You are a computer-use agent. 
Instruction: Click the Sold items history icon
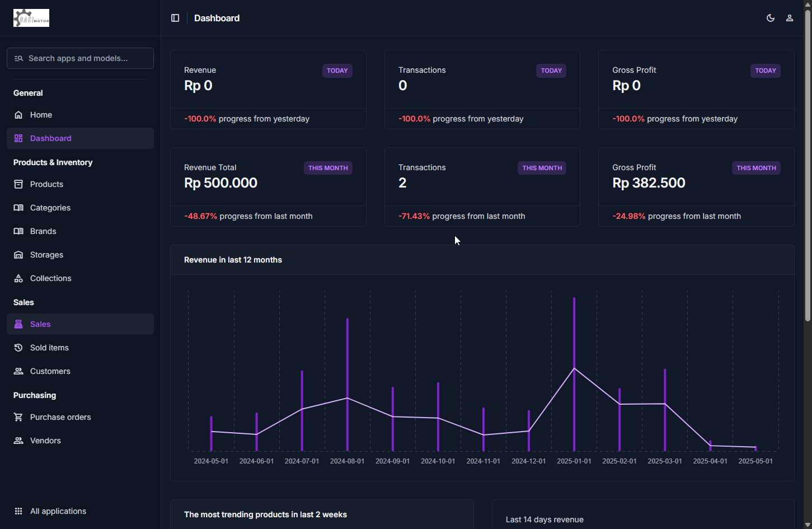18,348
